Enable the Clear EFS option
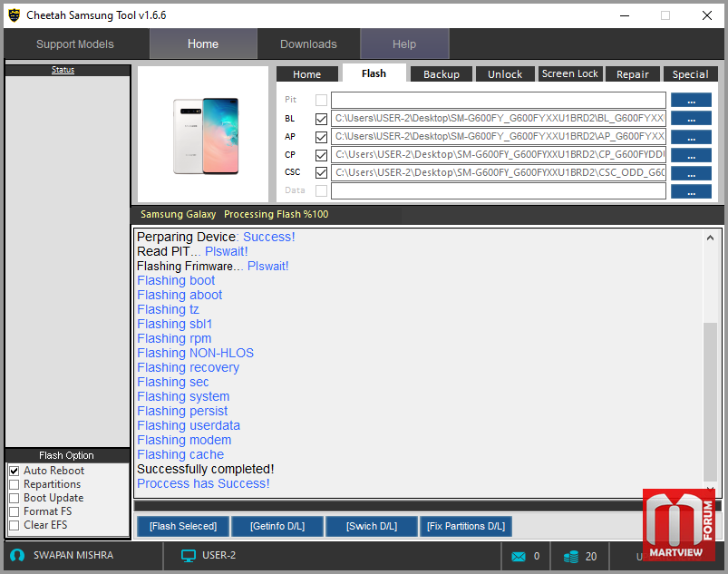 tap(15, 525)
